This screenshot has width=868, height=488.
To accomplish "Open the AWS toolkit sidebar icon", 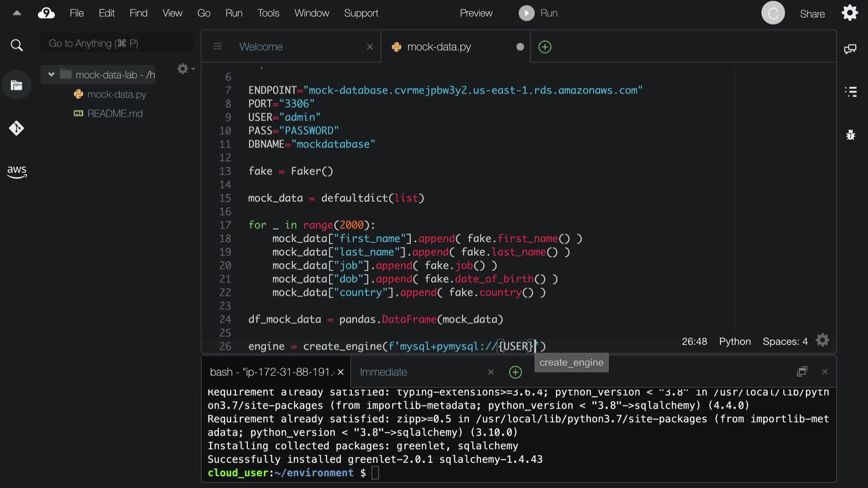I will click(17, 172).
